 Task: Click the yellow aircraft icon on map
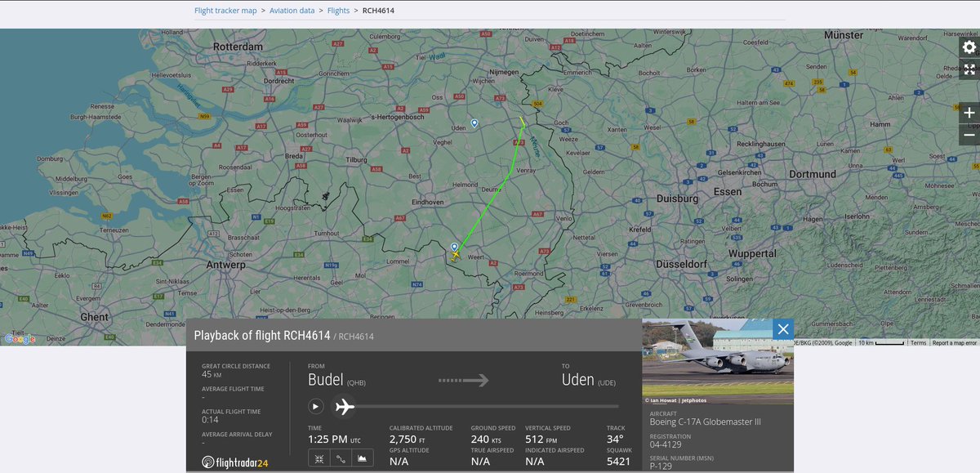tap(455, 255)
